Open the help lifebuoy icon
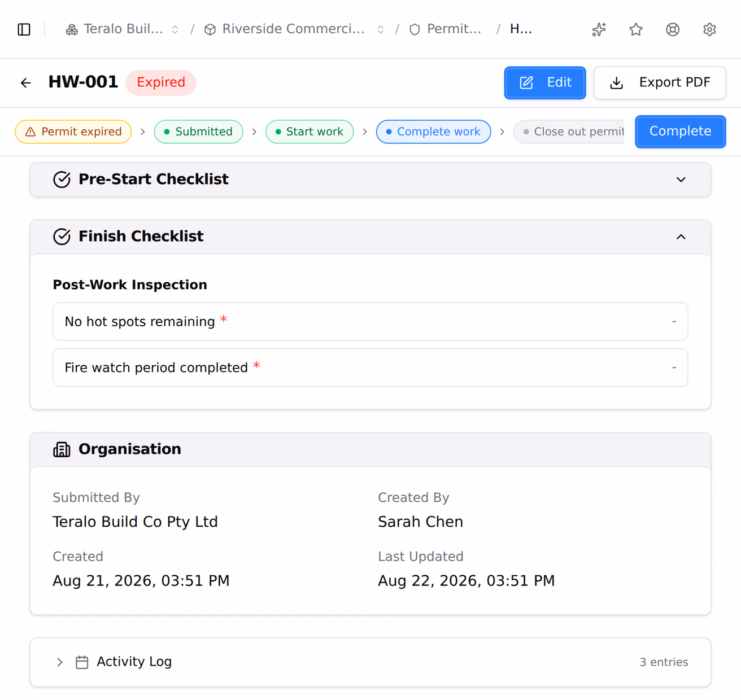The height and width of the screenshot is (700, 741). [x=673, y=29]
